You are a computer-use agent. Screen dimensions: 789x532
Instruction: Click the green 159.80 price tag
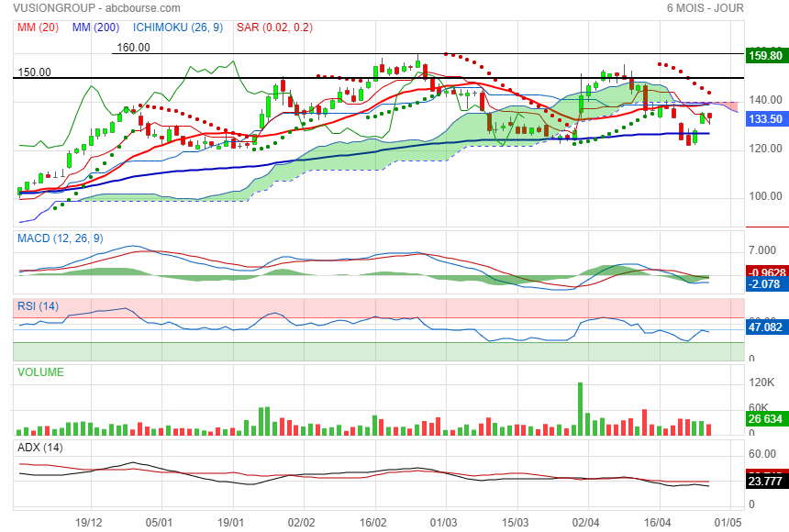pyautogui.click(x=765, y=55)
